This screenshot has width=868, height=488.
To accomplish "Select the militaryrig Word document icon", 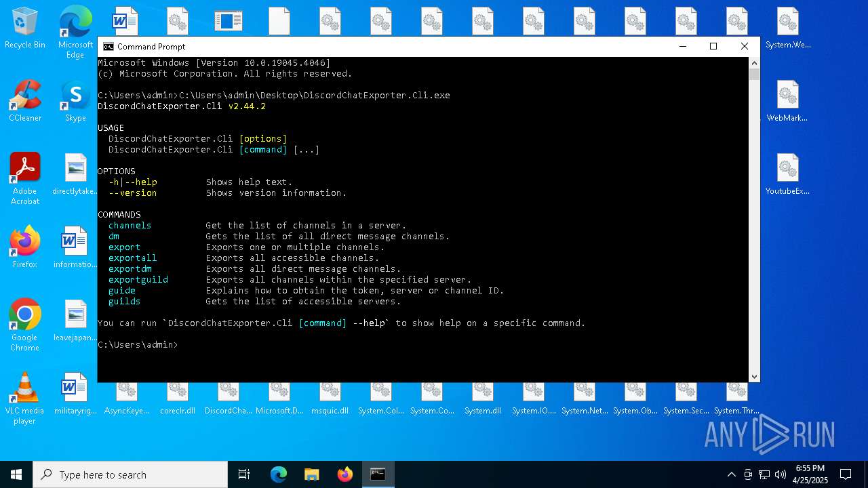I will 75,394.
